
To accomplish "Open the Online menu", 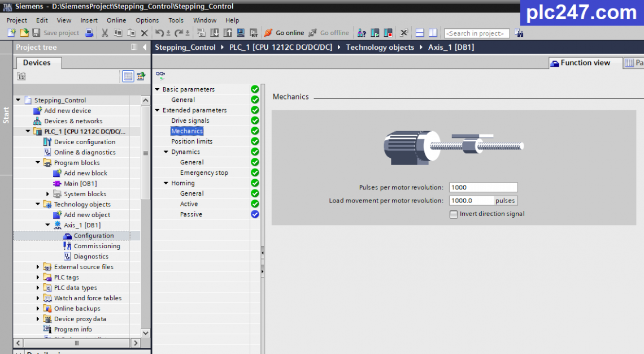I will [x=116, y=20].
